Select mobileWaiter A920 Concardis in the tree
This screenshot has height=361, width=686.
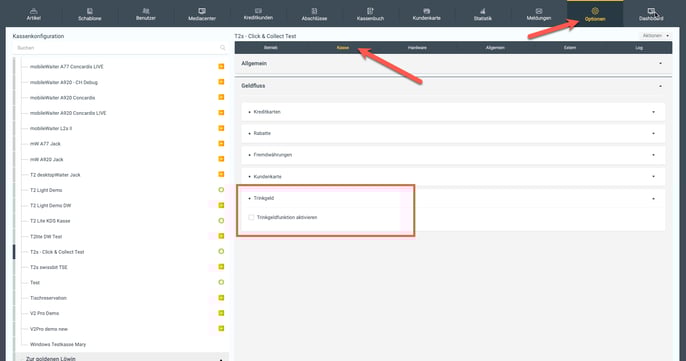point(63,98)
